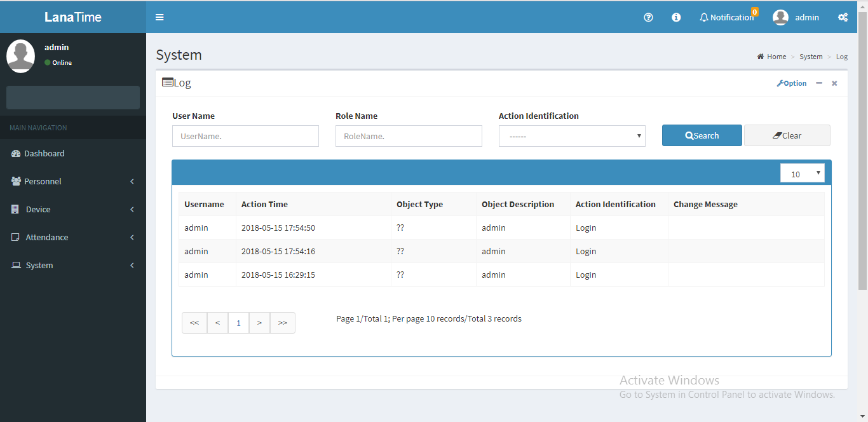Open the Option wrench menu on the Log panel
The width and height of the screenshot is (868, 422).
791,83
